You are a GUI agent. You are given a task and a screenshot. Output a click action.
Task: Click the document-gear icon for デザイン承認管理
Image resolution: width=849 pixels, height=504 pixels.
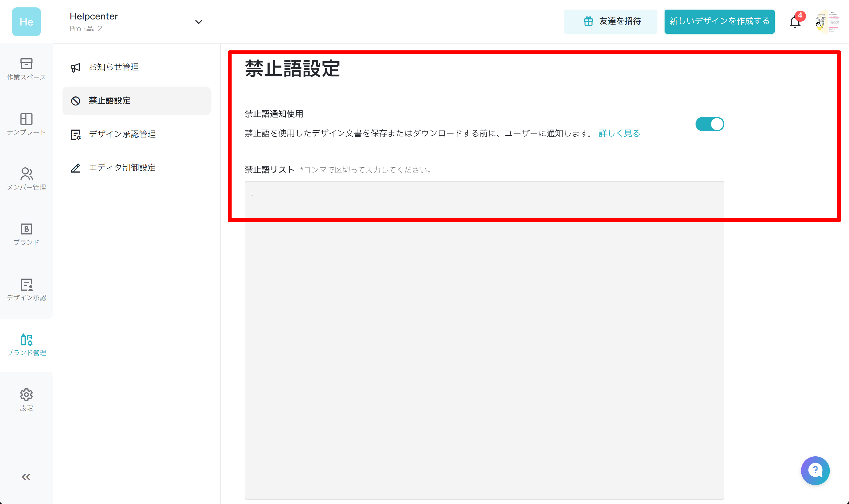coord(75,134)
